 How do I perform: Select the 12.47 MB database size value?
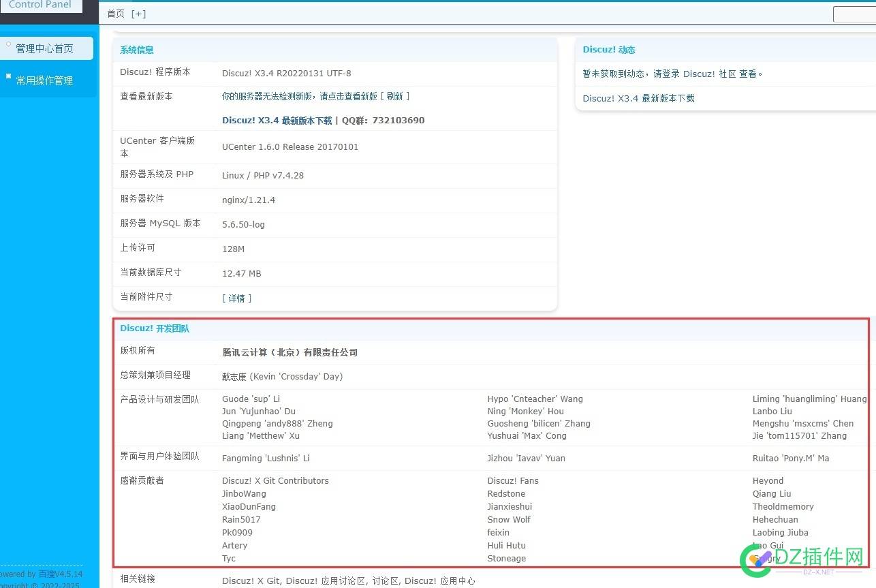click(242, 274)
